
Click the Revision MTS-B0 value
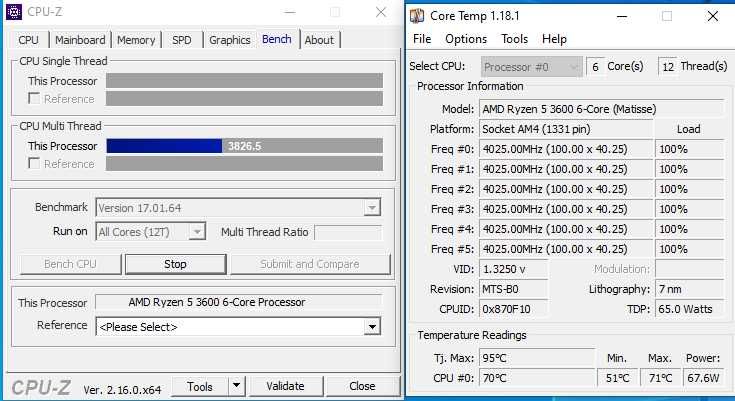click(x=514, y=289)
